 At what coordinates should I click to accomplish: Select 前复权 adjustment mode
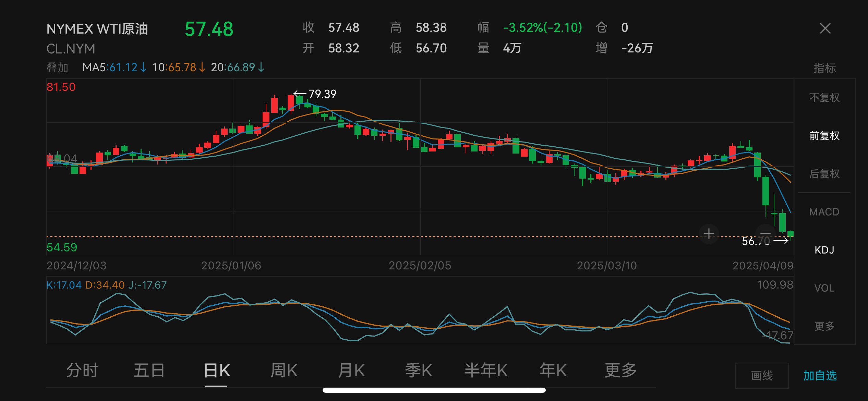click(x=824, y=136)
